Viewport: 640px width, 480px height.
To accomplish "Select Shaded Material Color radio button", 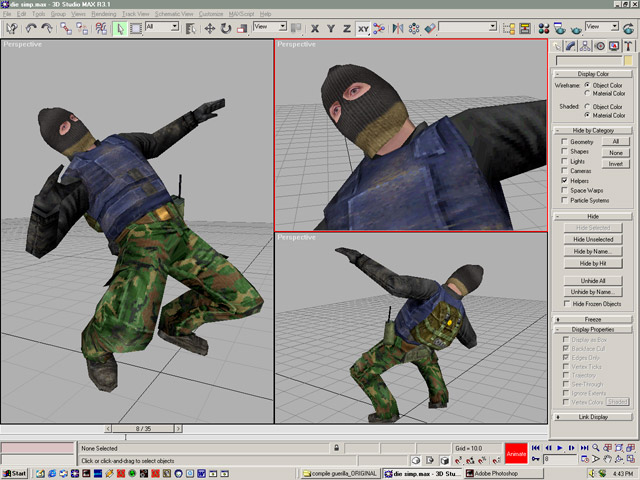I will tap(587, 115).
